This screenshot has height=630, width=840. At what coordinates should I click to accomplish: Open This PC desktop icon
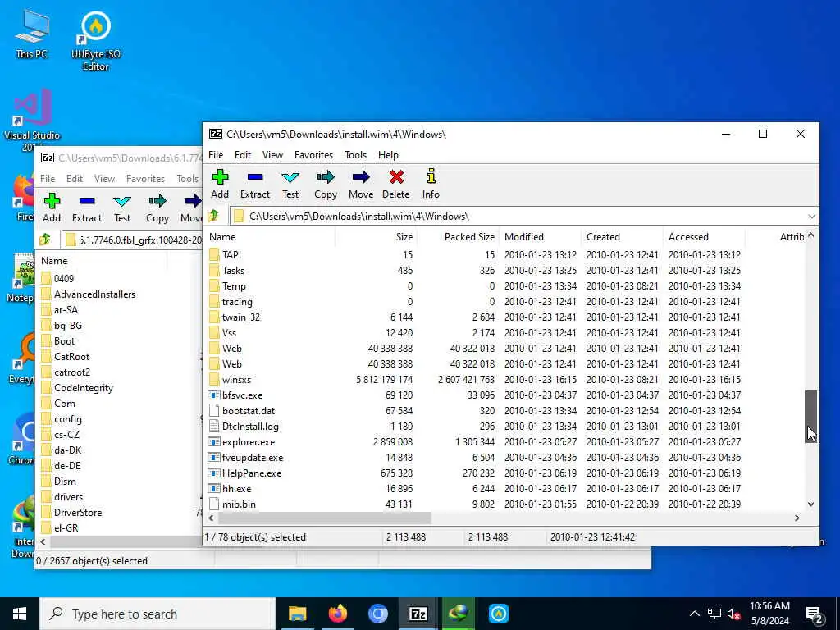point(32,33)
